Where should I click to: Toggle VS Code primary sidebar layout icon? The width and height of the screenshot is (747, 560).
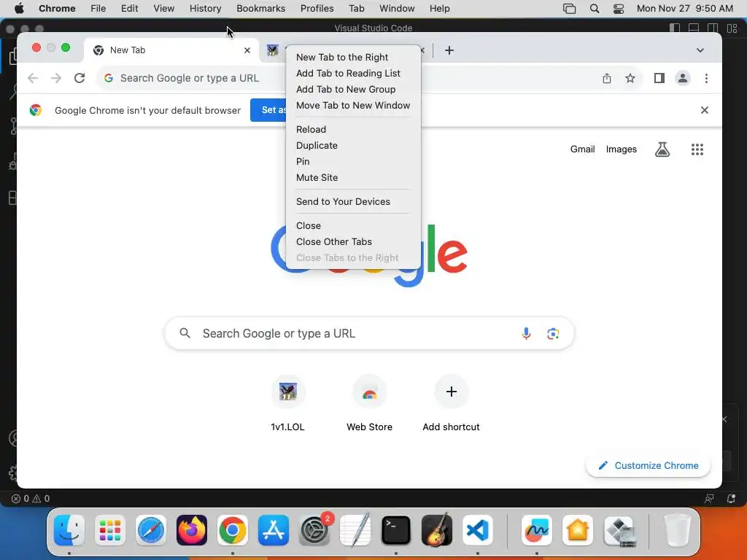coord(675,28)
